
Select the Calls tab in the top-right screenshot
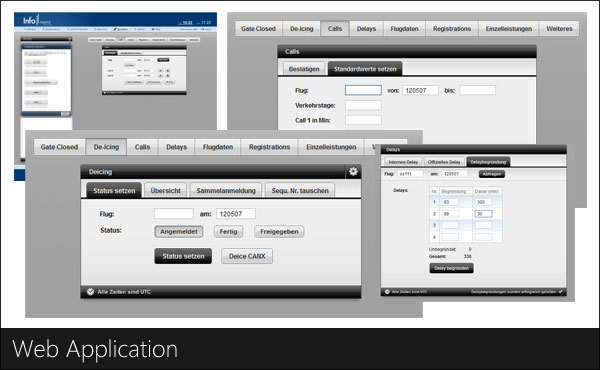click(335, 29)
